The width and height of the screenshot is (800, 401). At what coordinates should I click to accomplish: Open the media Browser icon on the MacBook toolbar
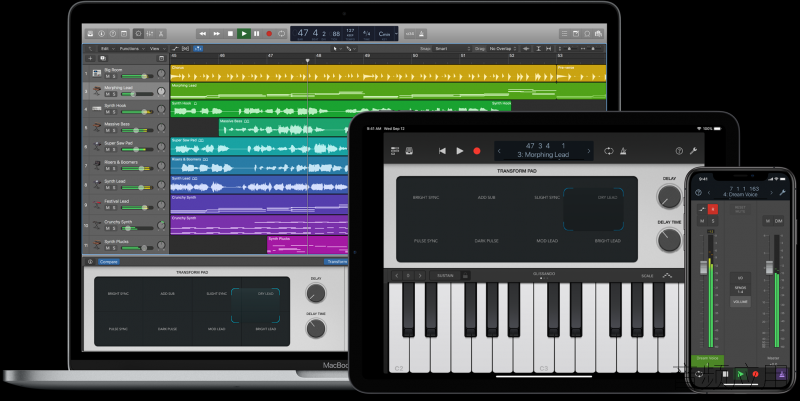tap(598, 34)
